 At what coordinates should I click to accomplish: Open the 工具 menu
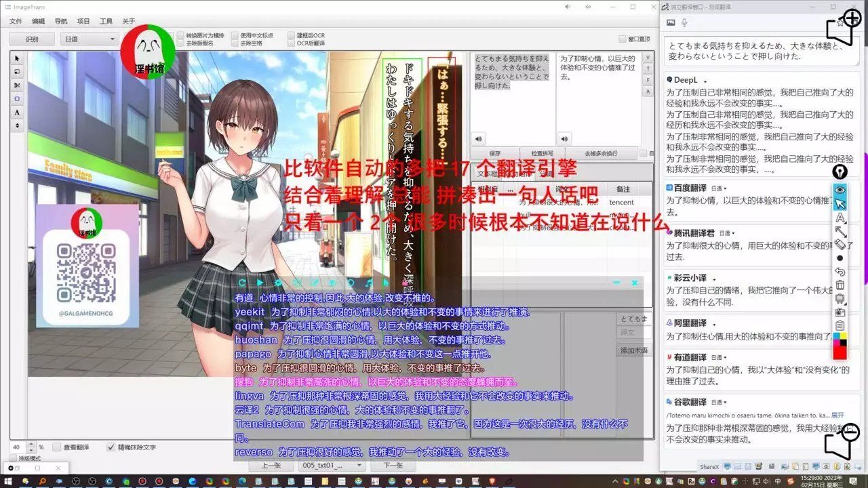point(106,21)
